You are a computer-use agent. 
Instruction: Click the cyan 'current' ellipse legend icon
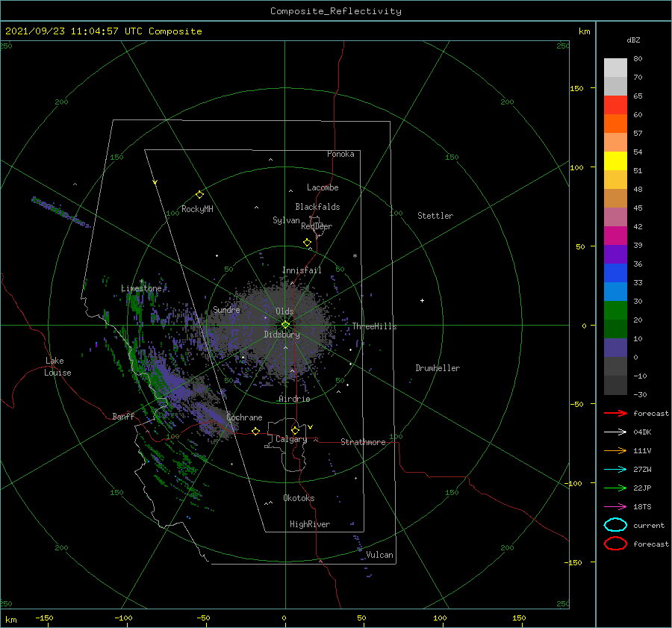615,525
